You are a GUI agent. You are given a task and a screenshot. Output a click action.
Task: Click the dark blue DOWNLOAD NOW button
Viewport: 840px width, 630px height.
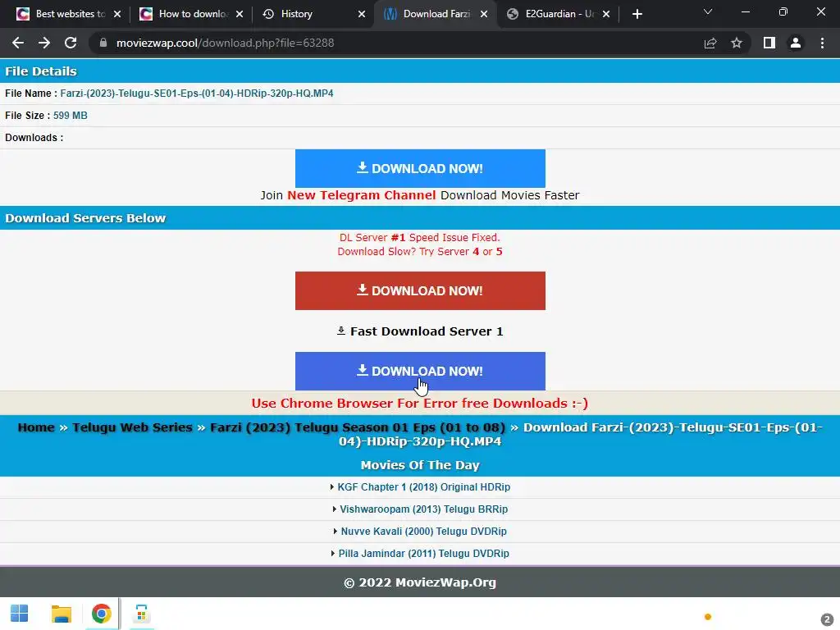coord(420,371)
